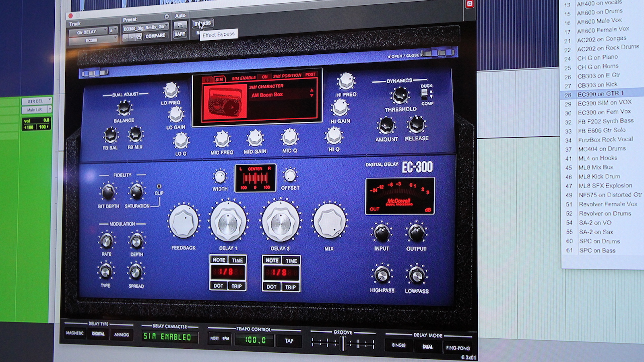Select SINGLE delay mode

[398, 345]
